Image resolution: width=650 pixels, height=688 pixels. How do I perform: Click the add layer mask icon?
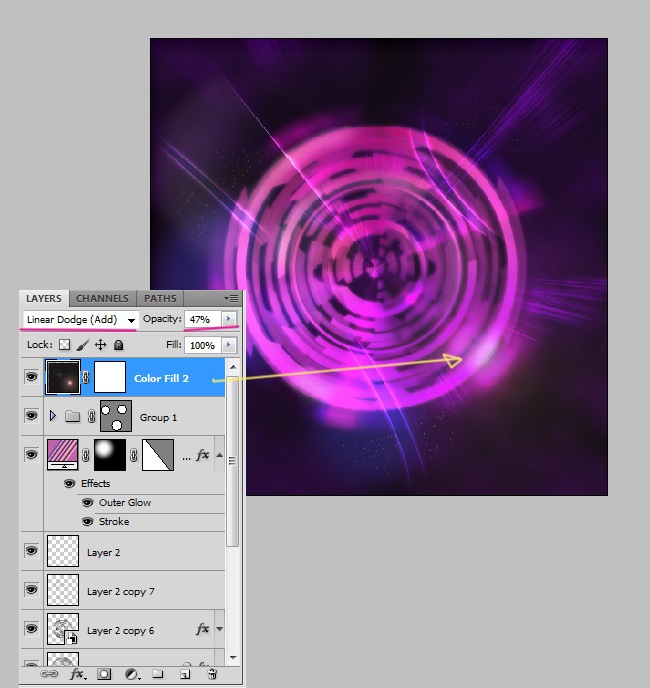click(x=104, y=675)
